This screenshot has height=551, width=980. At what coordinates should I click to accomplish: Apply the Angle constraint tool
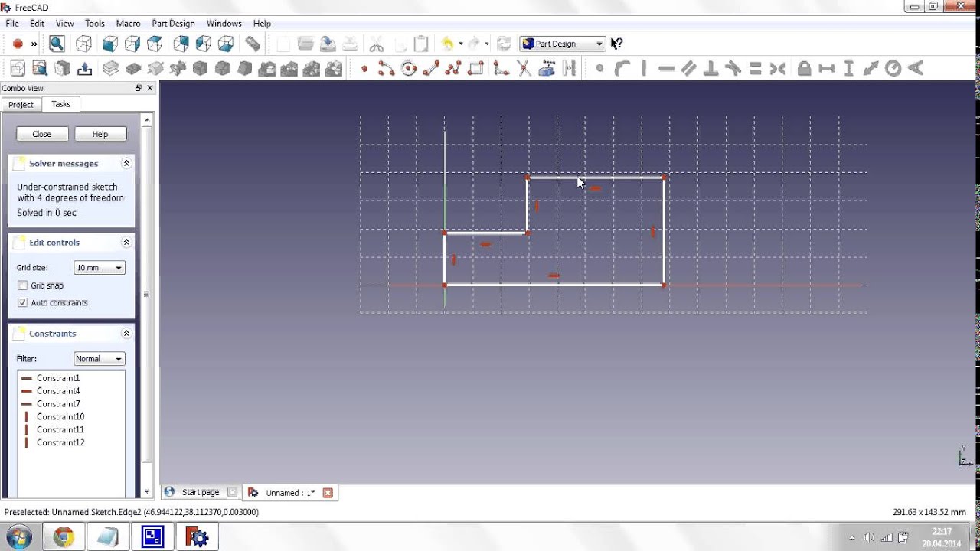915,69
